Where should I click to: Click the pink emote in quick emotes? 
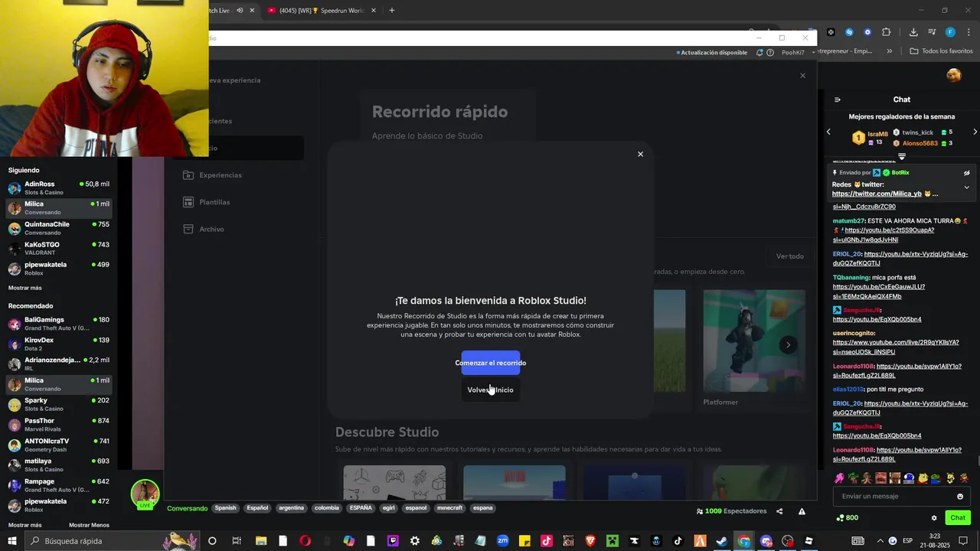pos(839,478)
